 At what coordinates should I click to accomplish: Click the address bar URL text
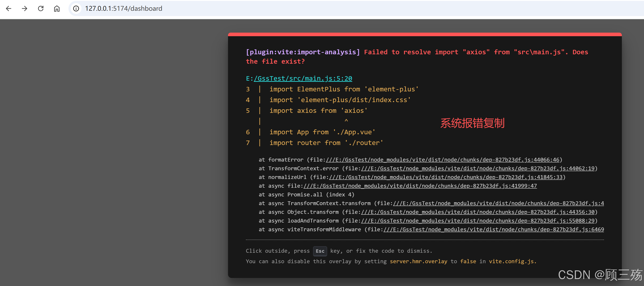click(x=124, y=8)
